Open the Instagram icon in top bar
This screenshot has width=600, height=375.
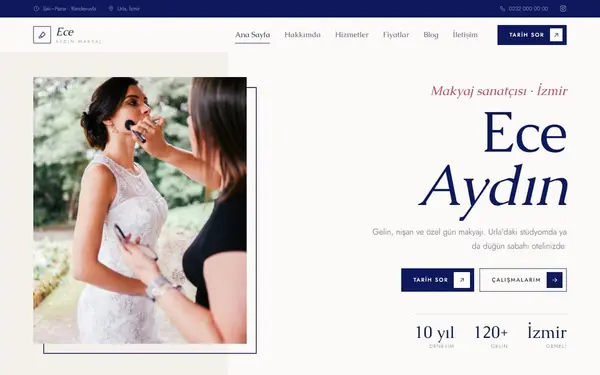point(563,8)
